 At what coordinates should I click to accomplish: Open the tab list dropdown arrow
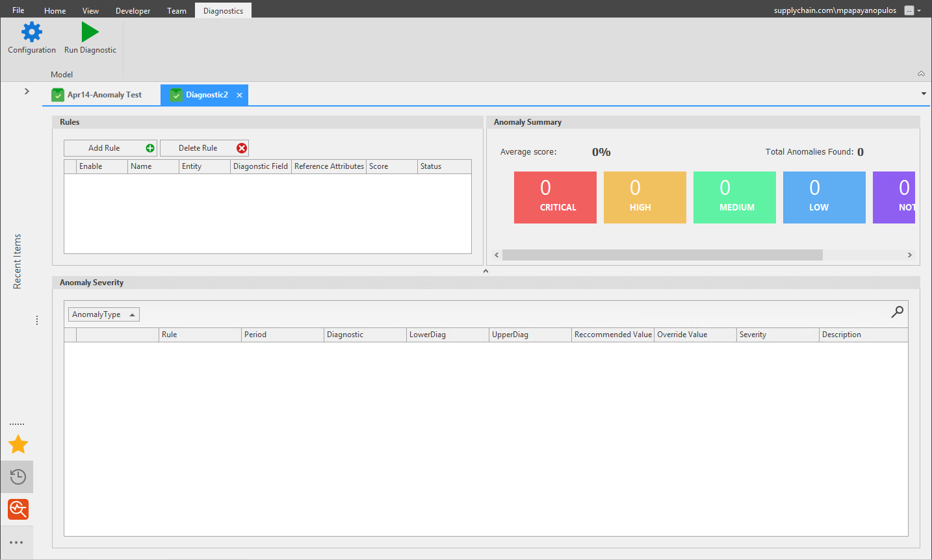coord(924,94)
